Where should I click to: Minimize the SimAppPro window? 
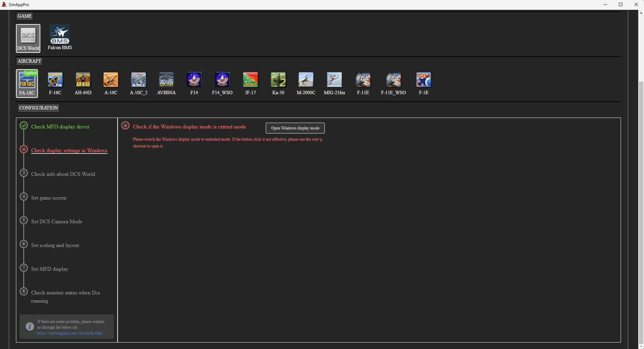click(605, 4)
